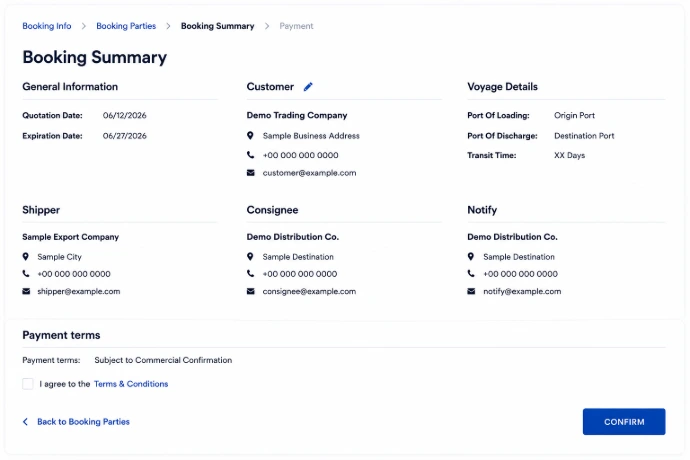Click the envelope icon beside shipper@example.com
The height and width of the screenshot is (460, 690).
pyautogui.click(x=26, y=291)
